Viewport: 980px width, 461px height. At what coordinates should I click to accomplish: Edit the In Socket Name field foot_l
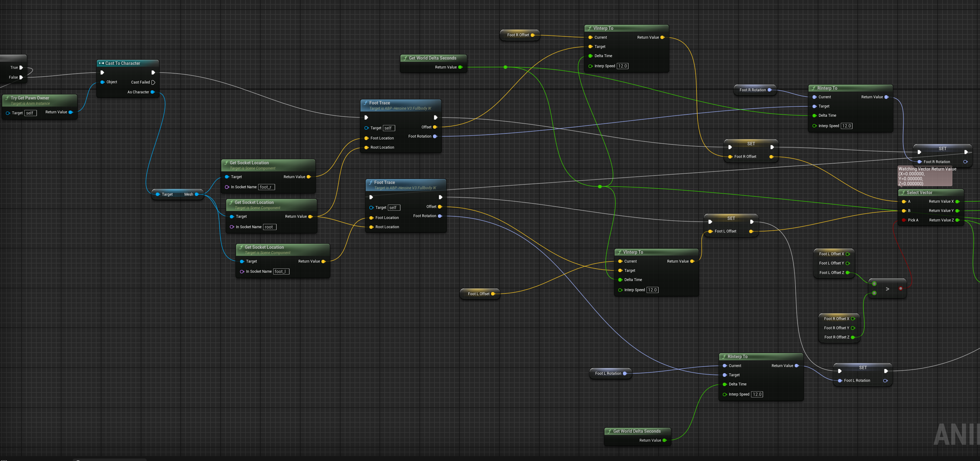pyautogui.click(x=281, y=271)
